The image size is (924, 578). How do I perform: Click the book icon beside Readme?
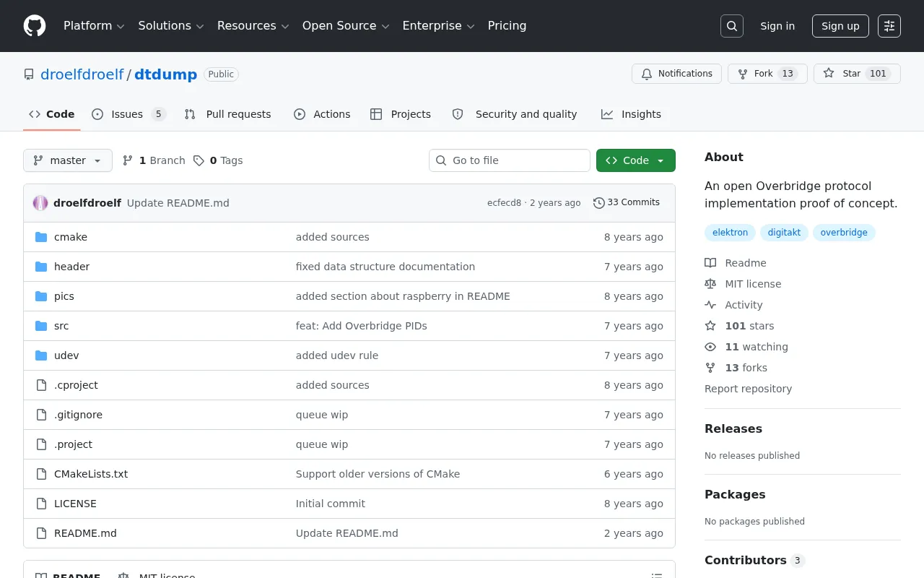coord(710,263)
